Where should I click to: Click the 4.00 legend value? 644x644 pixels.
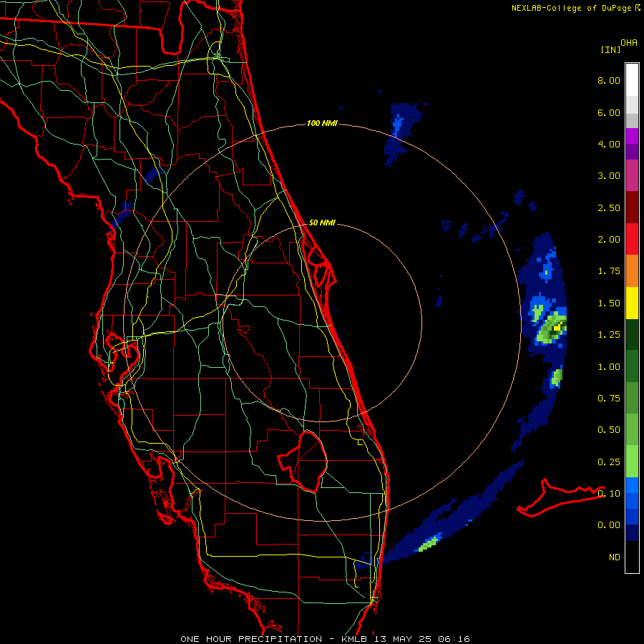click(x=609, y=144)
